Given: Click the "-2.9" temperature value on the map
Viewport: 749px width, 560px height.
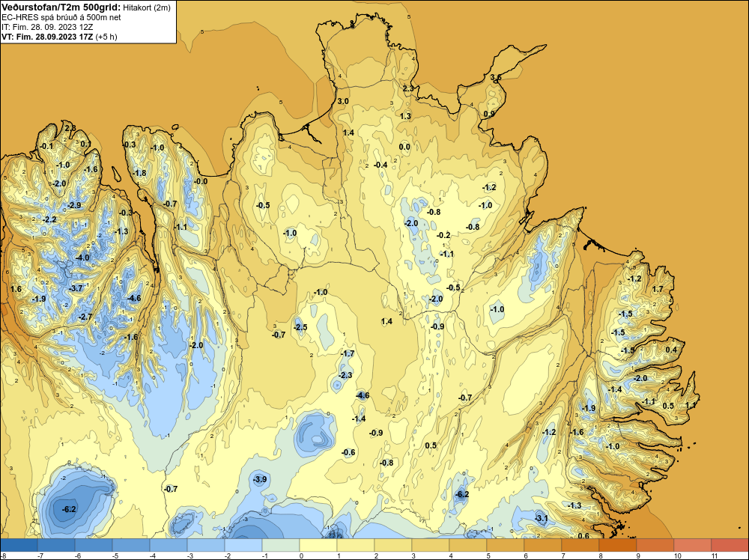Looking at the screenshot, I should coord(74,205).
